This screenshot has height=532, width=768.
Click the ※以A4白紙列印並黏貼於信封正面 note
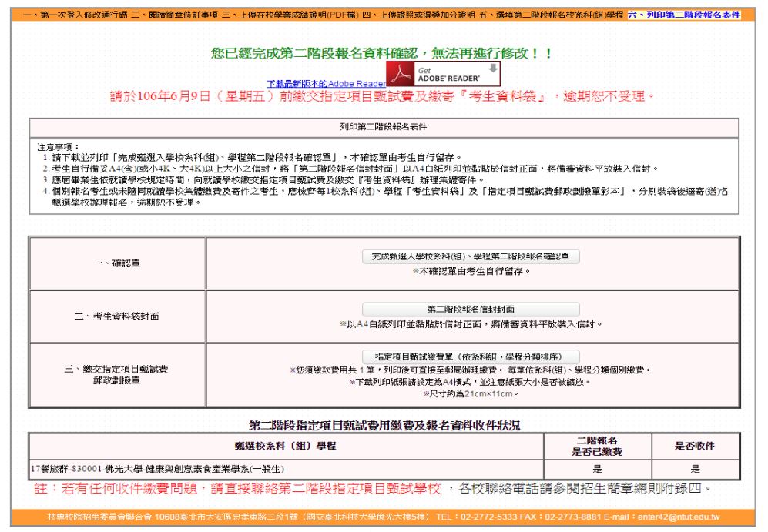471,324
